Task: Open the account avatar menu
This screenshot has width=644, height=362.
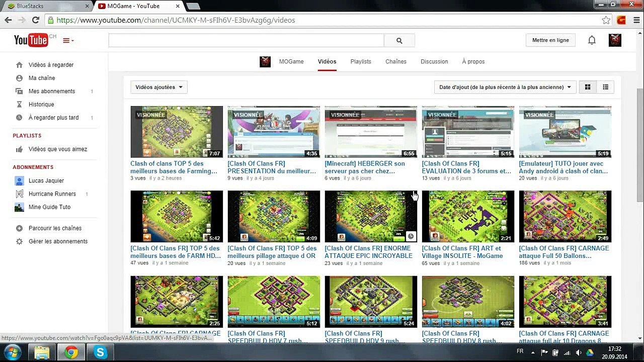Action: point(615,40)
